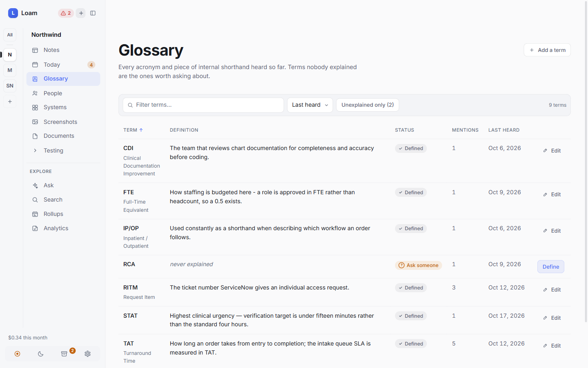
Task: Click Edit for the IP/OP term
Action: [x=552, y=231]
